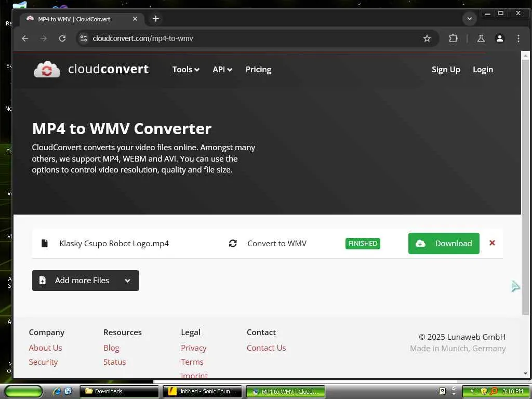This screenshot has width=532, height=399.
Task: Open the Blog link
Action: [x=111, y=348]
